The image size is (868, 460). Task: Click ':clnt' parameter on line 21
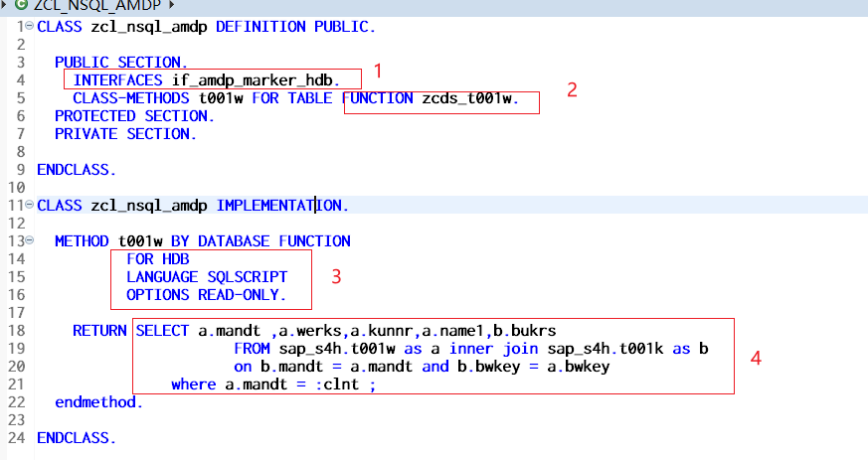click(x=337, y=384)
